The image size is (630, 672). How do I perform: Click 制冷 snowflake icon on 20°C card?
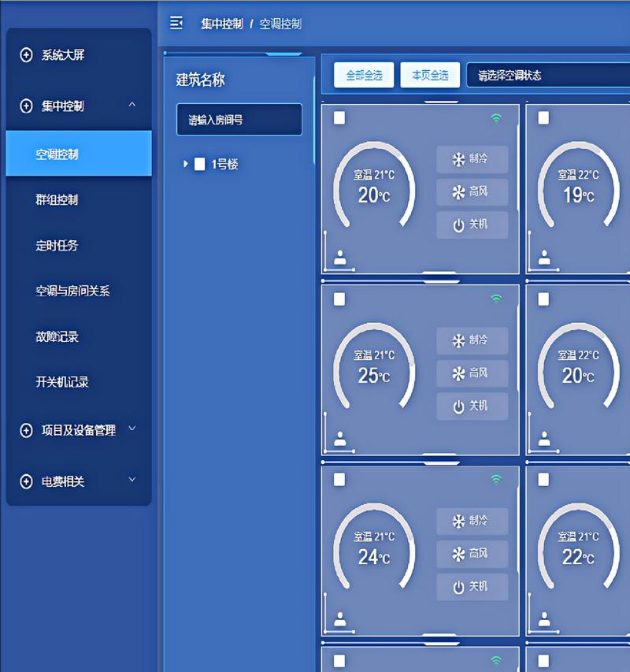[458, 159]
